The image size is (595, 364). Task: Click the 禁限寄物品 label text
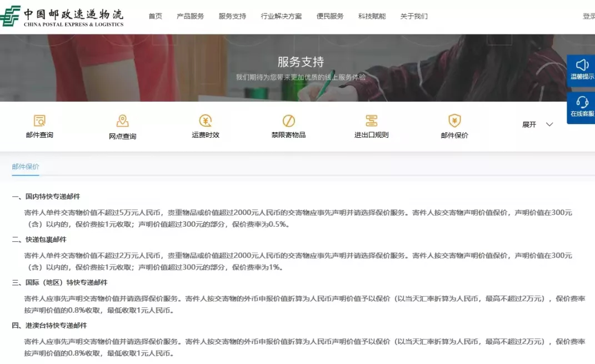(x=288, y=135)
